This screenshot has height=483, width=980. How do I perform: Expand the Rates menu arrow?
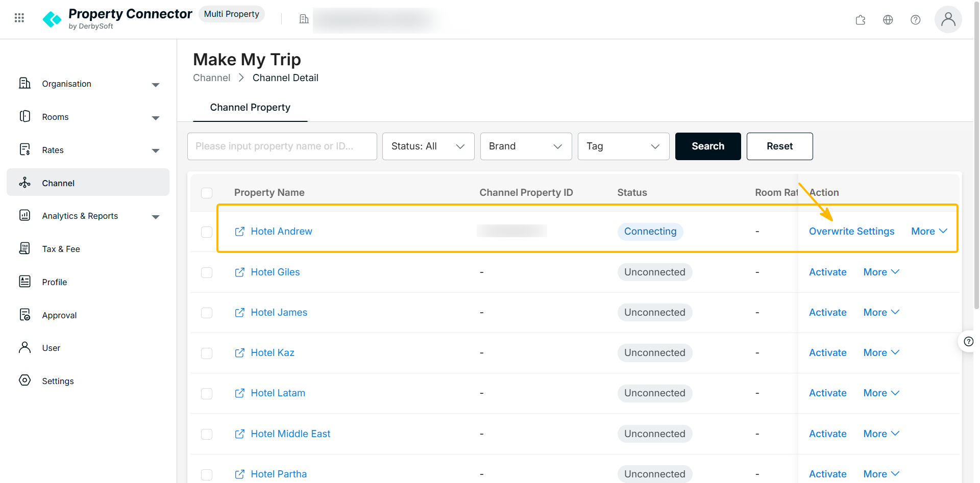pos(156,150)
